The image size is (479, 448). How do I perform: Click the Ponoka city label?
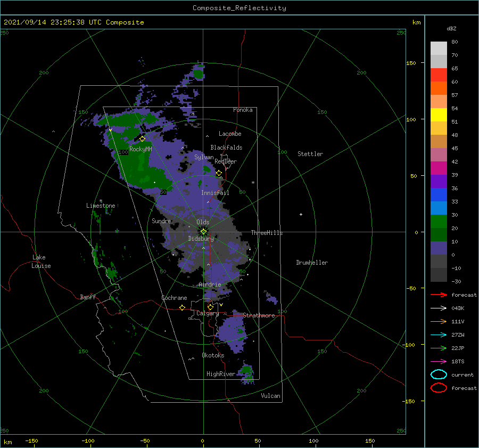243,110
